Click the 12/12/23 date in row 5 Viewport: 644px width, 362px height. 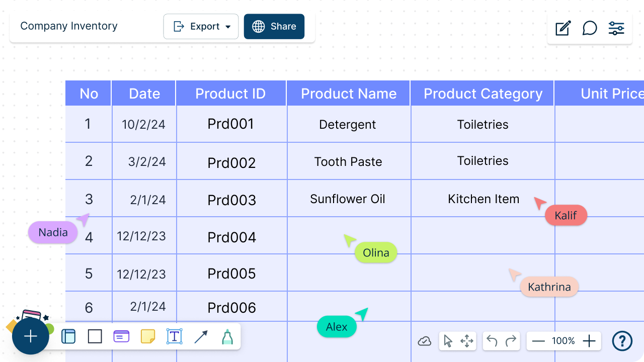coord(141,274)
